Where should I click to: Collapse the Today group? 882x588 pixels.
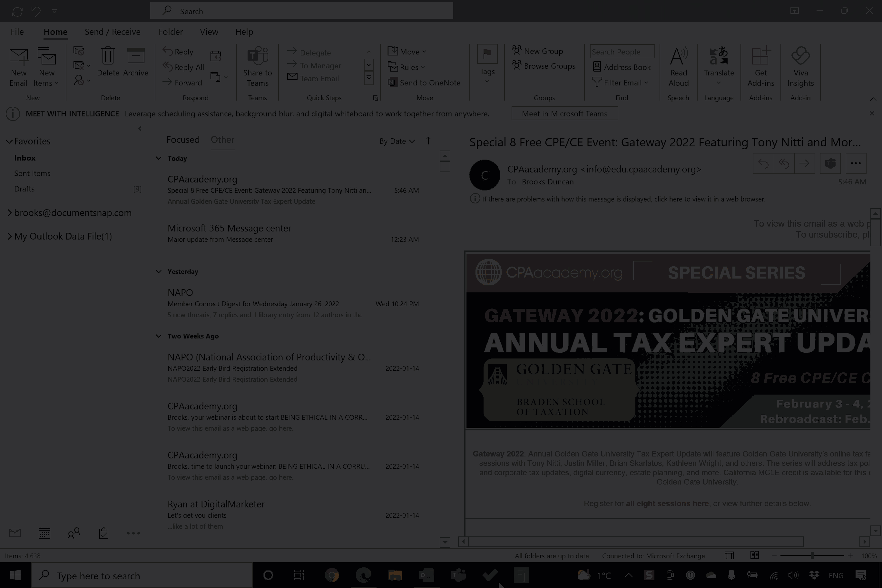159,158
